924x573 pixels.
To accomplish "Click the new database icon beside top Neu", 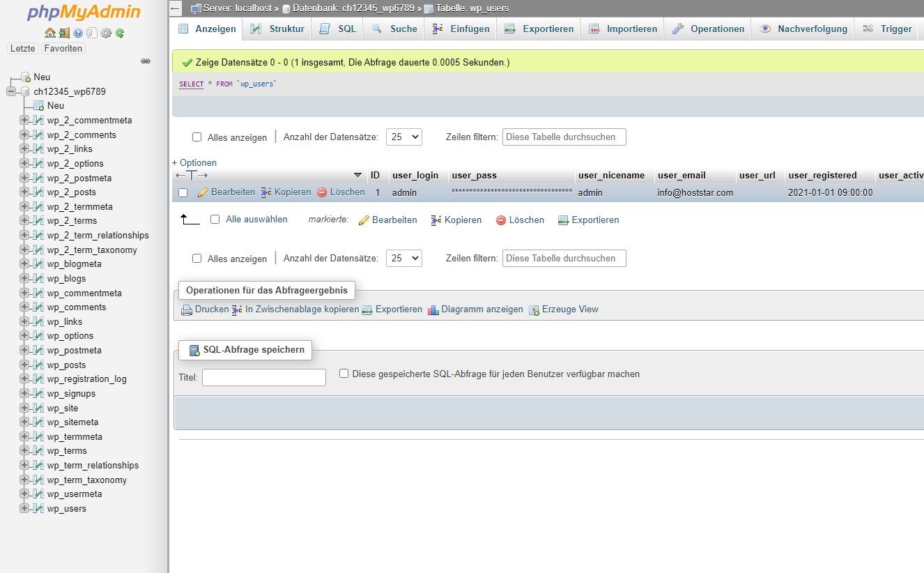I will 26,77.
